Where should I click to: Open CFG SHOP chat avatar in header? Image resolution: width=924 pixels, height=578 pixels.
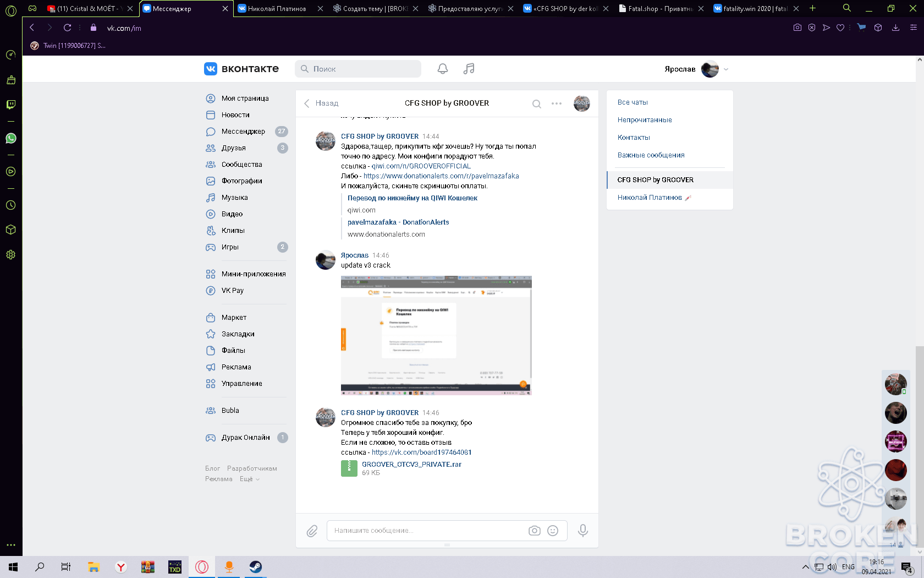(x=581, y=103)
